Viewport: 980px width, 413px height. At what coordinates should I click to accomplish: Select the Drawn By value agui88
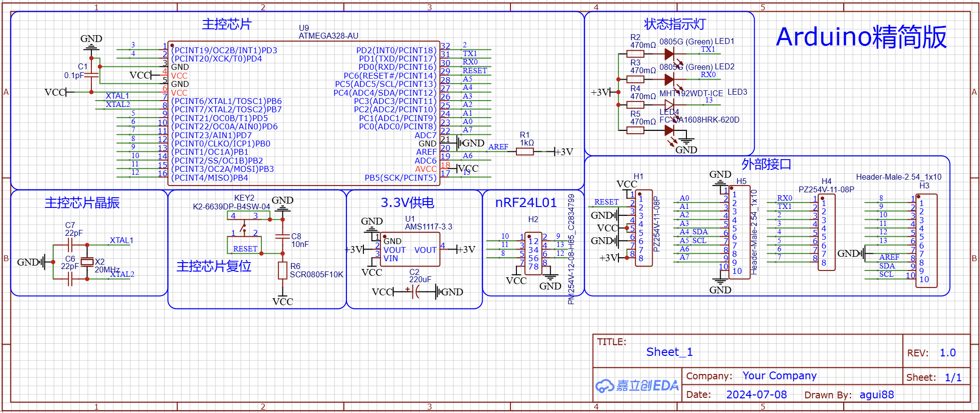pos(876,394)
